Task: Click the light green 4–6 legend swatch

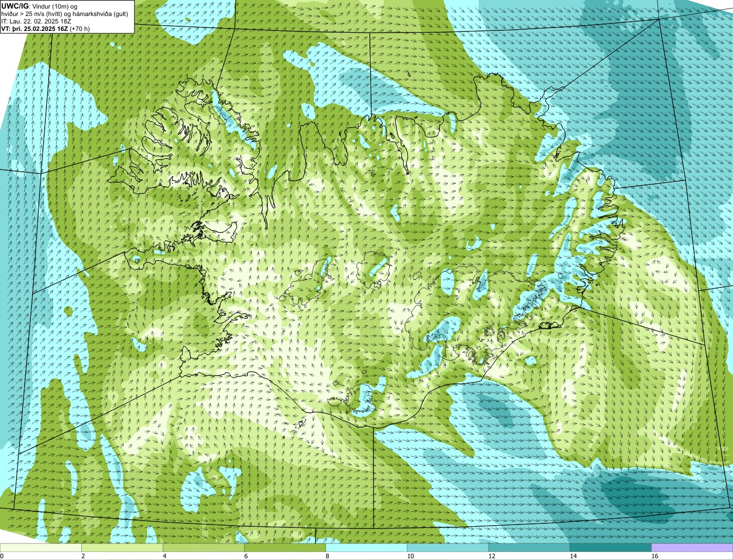Action: point(204,548)
